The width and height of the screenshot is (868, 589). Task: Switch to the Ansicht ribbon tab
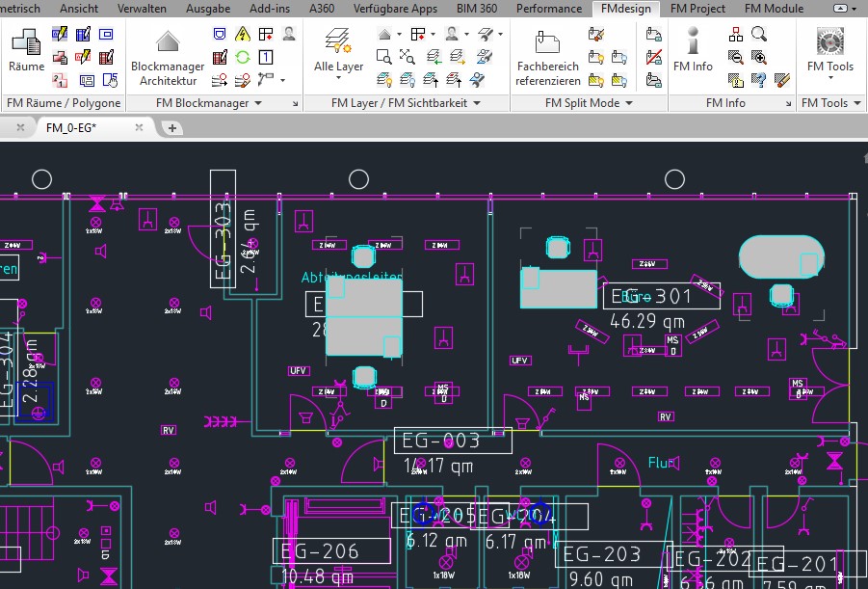(79, 9)
